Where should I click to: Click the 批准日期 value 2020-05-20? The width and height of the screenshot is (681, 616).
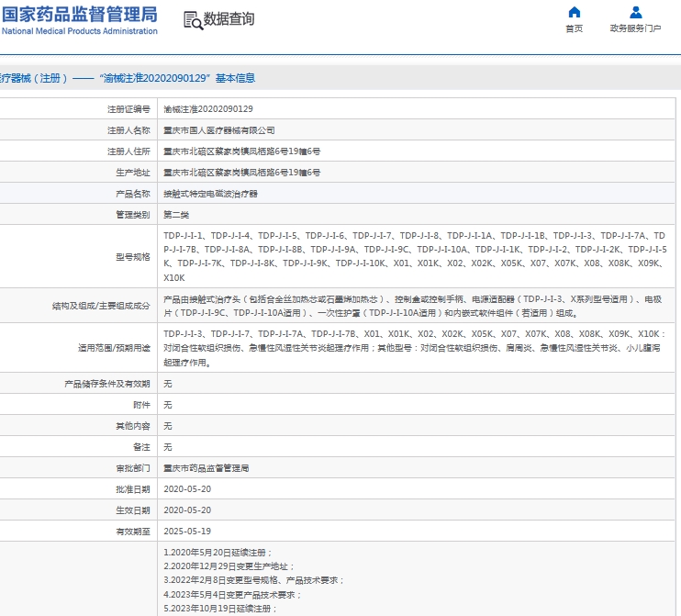[x=187, y=489]
